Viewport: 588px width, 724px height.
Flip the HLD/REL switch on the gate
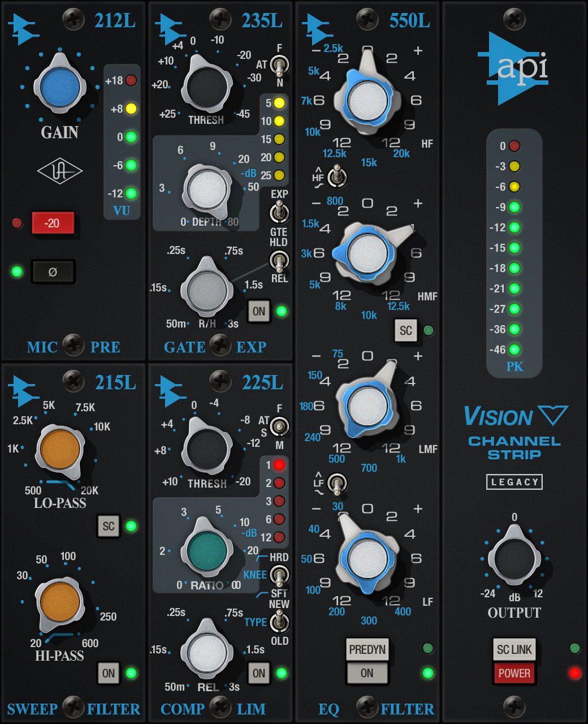coord(279,260)
